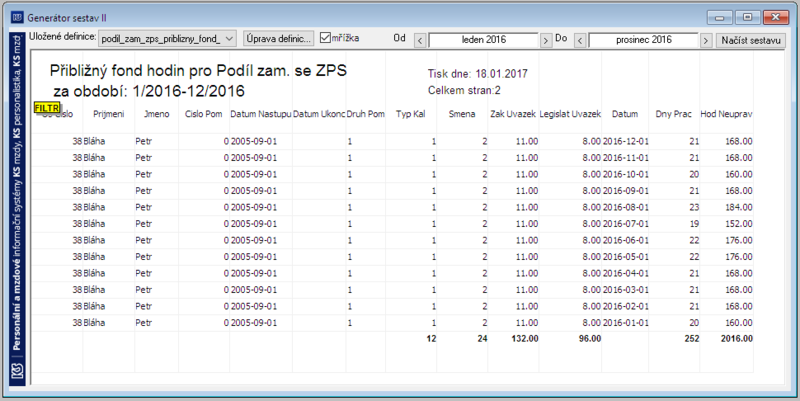The image size is (800, 401).
Task: Click the Typ Kal column header
Action: [x=411, y=114]
